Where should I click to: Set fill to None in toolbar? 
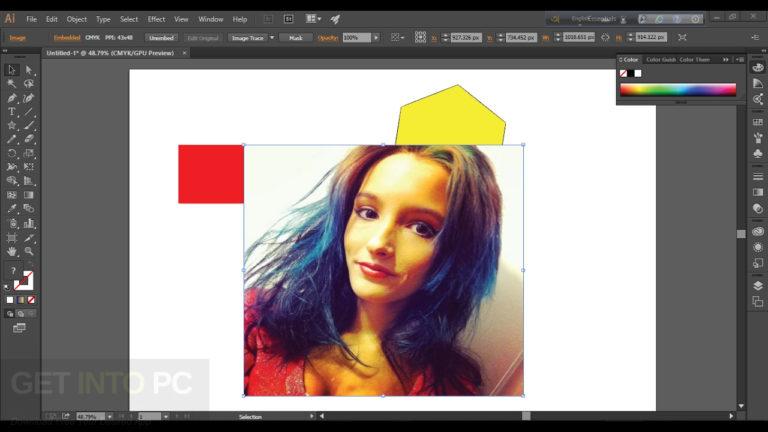pos(31,300)
